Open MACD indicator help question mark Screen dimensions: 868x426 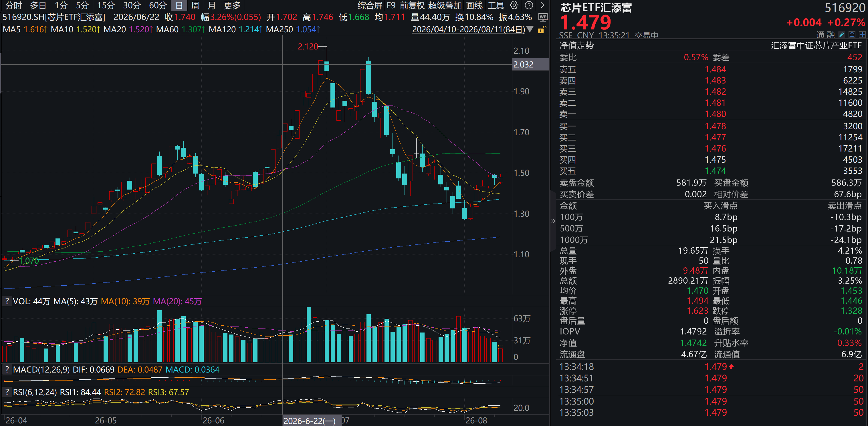pyautogui.click(x=7, y=369)
